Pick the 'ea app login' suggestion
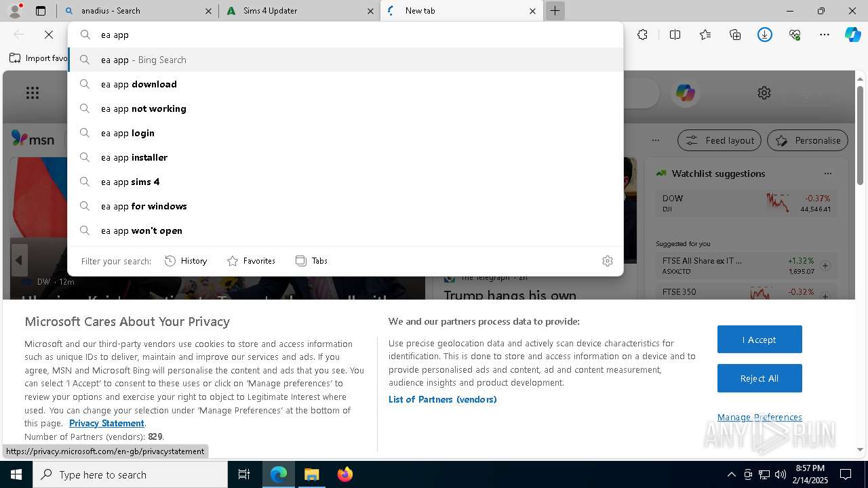Screen dimensions: 868x488 click(345, 133)
